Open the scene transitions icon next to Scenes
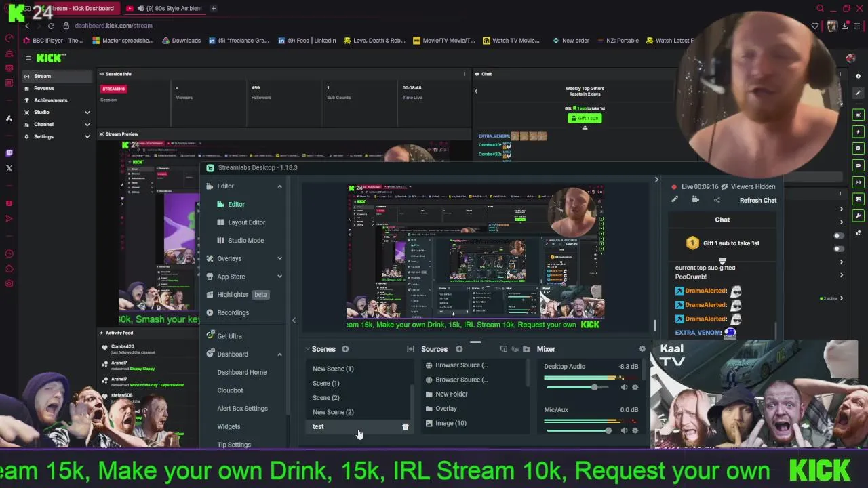The width and height of the screenshot is (868, 488). [x=410, y=349]
